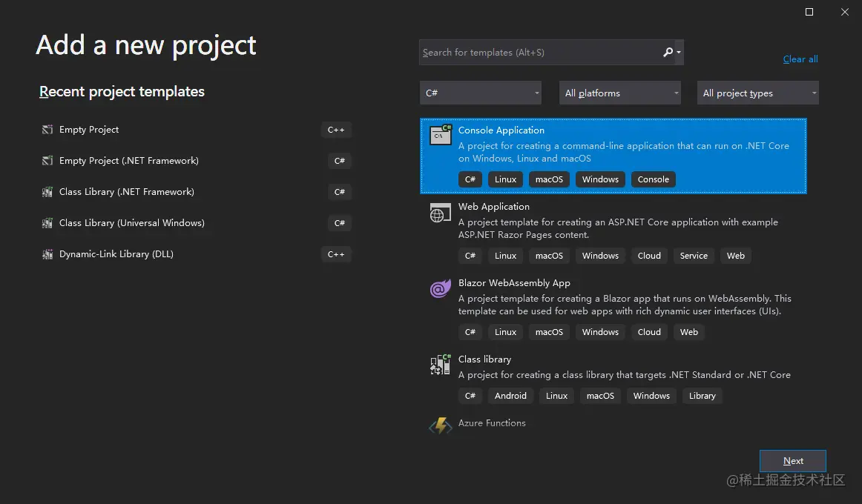Choose Empty Project (.NET Framework) recent template
This screenshot has width=862, height=504.
(x=129, y=161)
